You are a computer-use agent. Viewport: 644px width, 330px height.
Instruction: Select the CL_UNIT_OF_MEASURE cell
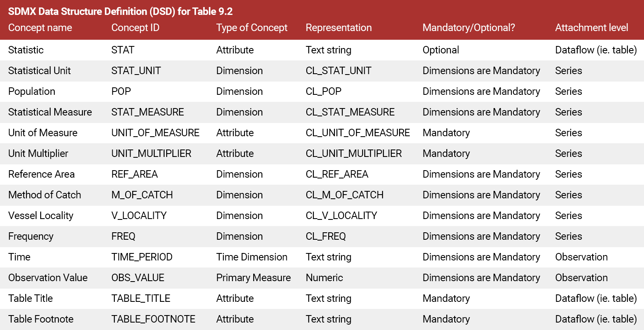pyautogui.click(x=358, y=133)
